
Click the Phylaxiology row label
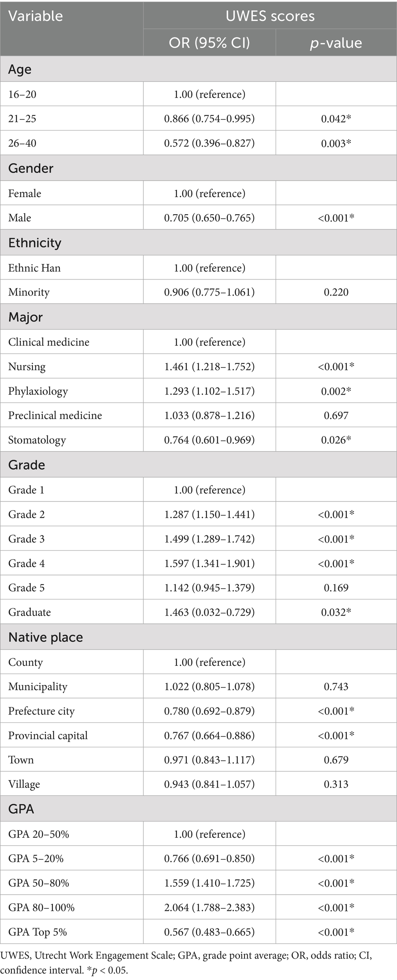(38, 391)
